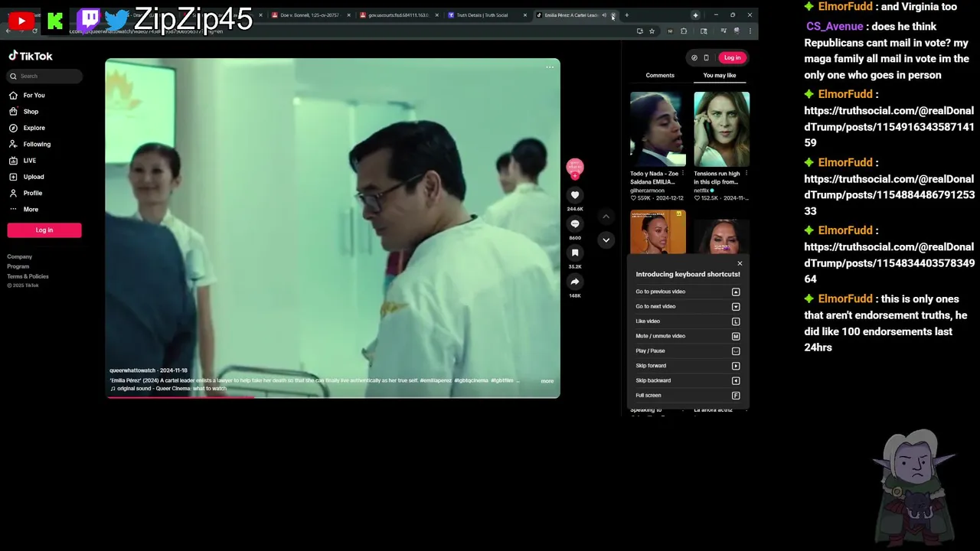Viewport: 980px width, 551px height.
Task: Open Terms & Policies footer link
Action: click(x=28, y=276)
